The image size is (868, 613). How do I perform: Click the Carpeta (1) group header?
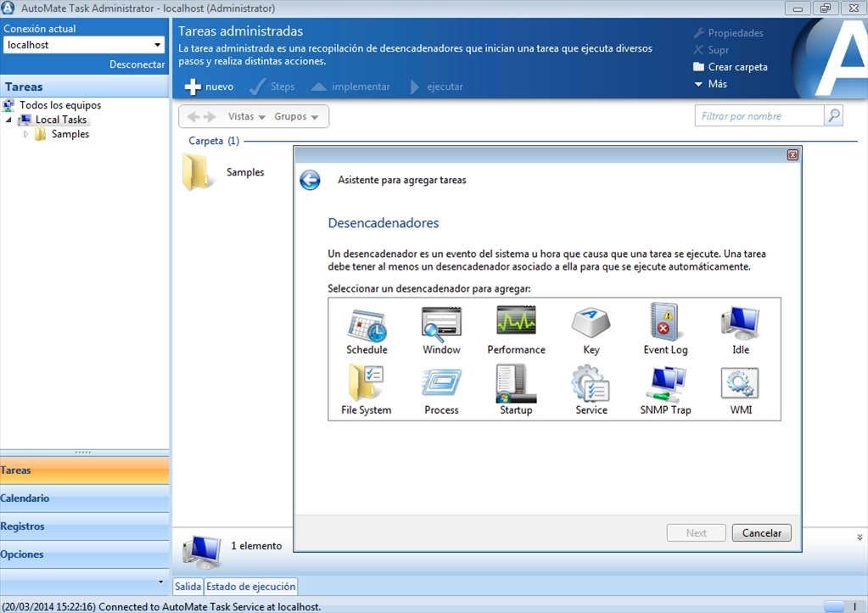pos(214,141)
